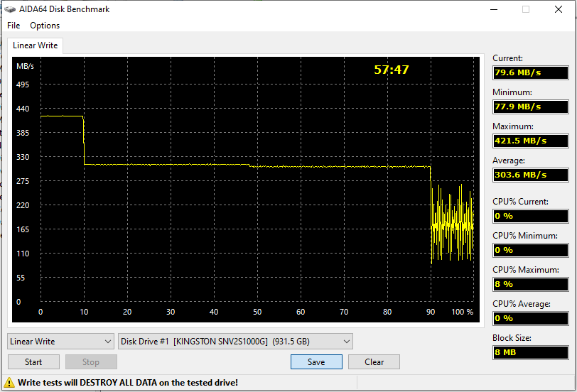Click the 495 label on the Y axis
Viewport: 577px width, 392px height.
(x=23, y=85)
